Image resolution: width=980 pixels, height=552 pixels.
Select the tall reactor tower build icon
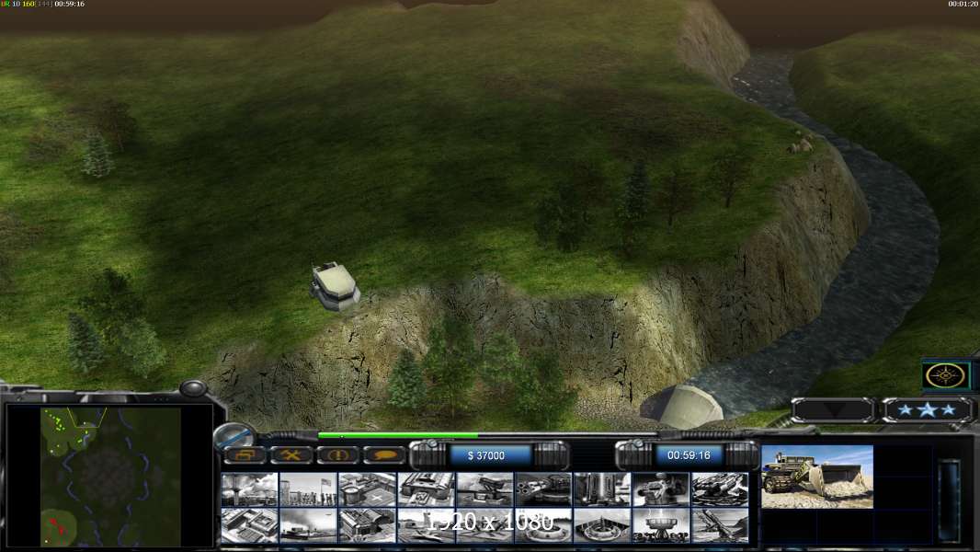tap(602, 489)
